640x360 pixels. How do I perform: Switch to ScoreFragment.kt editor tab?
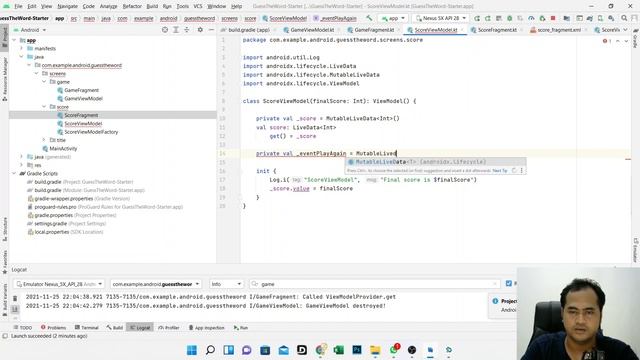click(x=497, y=30)
